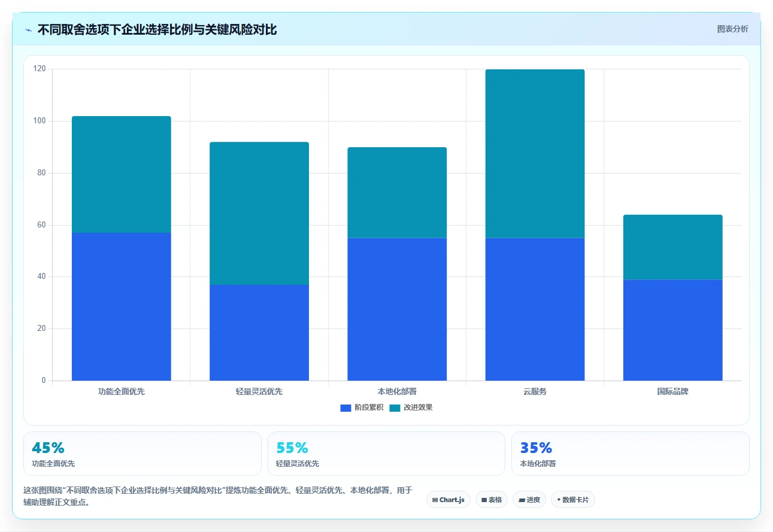Select the 数据卡片 tag chip
773x532 pixels.
(x=573, y=500)
